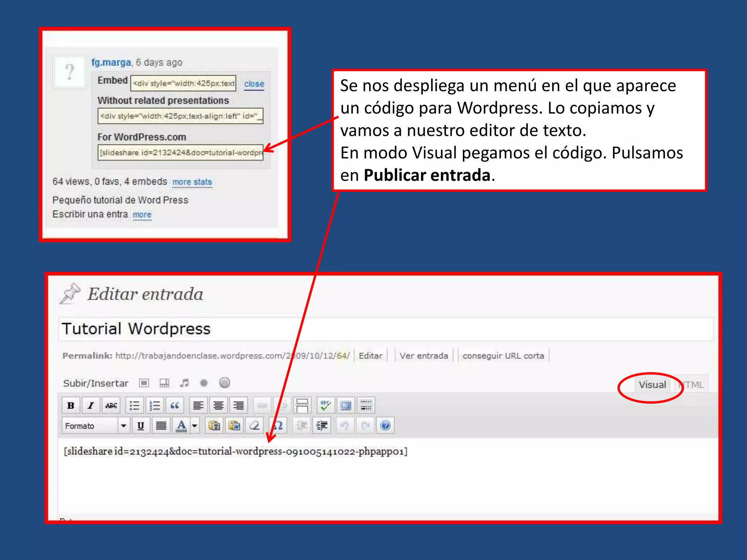Open the more stats link

coord(192,182)
